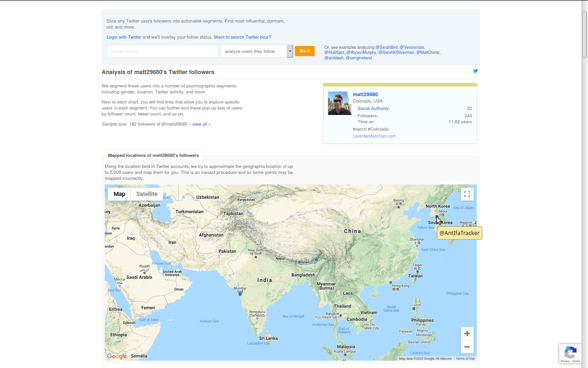Click the followers count '244'

click(x=468, y=116)
